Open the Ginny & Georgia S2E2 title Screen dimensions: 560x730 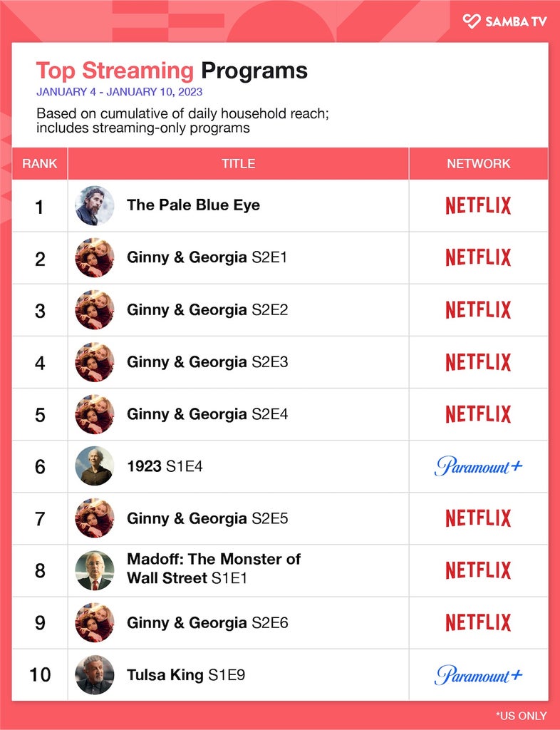click(207, 310)
